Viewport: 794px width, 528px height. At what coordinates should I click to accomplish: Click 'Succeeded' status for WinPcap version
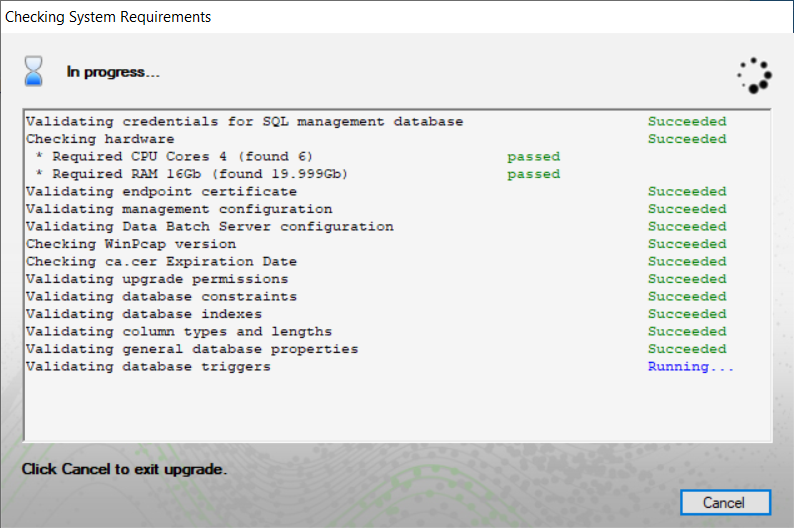tap(687, 244)
